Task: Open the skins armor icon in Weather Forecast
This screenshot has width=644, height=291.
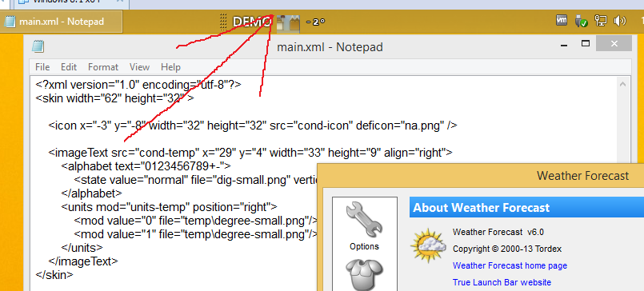Action: coord(364,274)
